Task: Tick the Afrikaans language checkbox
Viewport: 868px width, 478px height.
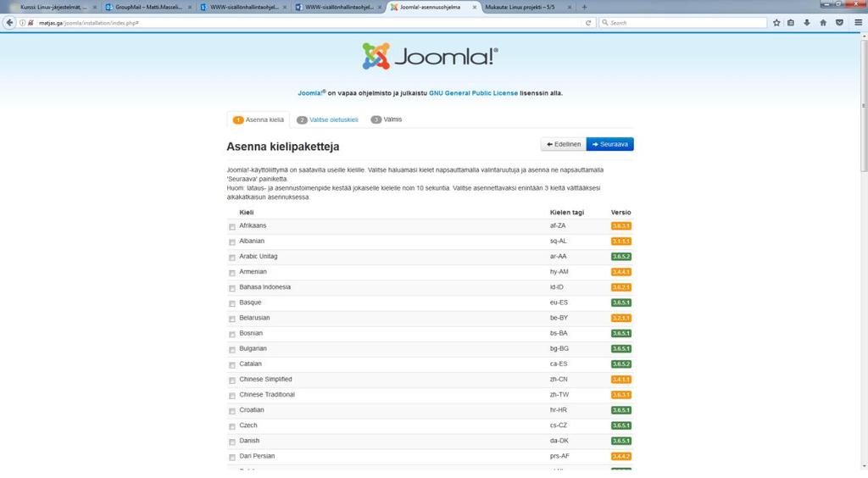Action: (232, 227)
